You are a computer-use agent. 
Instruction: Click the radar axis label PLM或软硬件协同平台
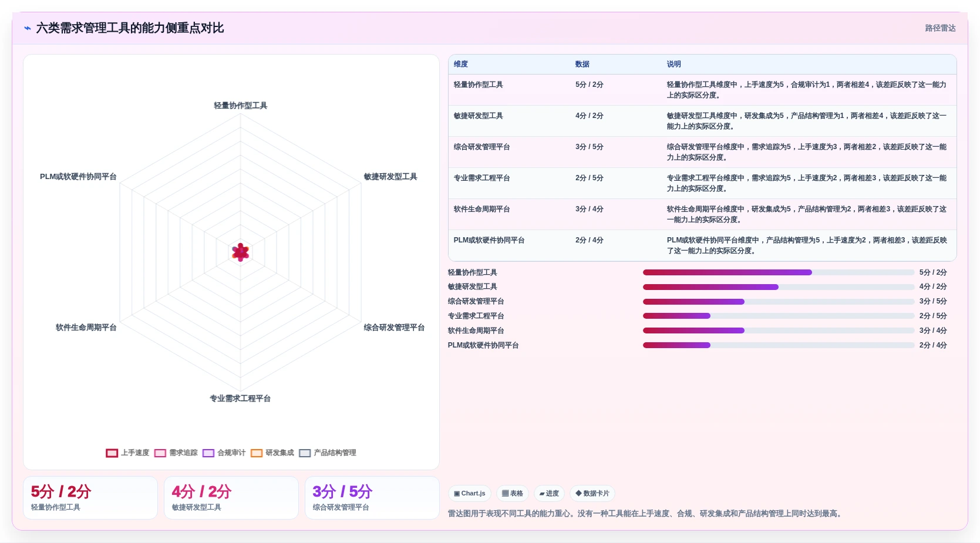coord(78,177)
